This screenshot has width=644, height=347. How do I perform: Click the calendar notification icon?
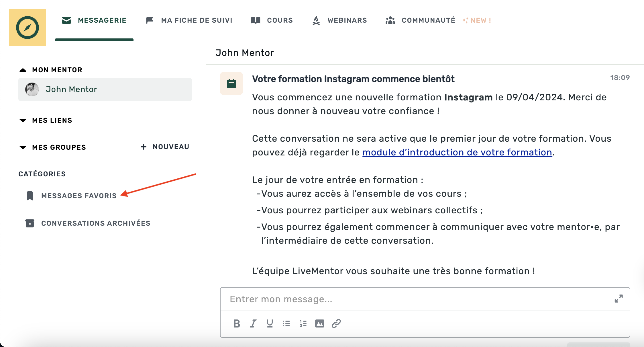tap(231, 83)
